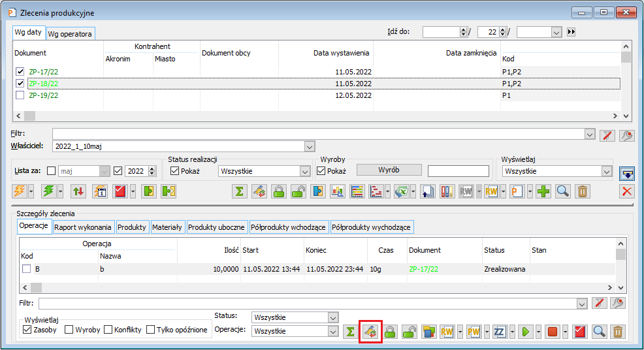Enable the month checkbox next to maj
This screenshot has width=644, height=350.
tap(52, 171)
